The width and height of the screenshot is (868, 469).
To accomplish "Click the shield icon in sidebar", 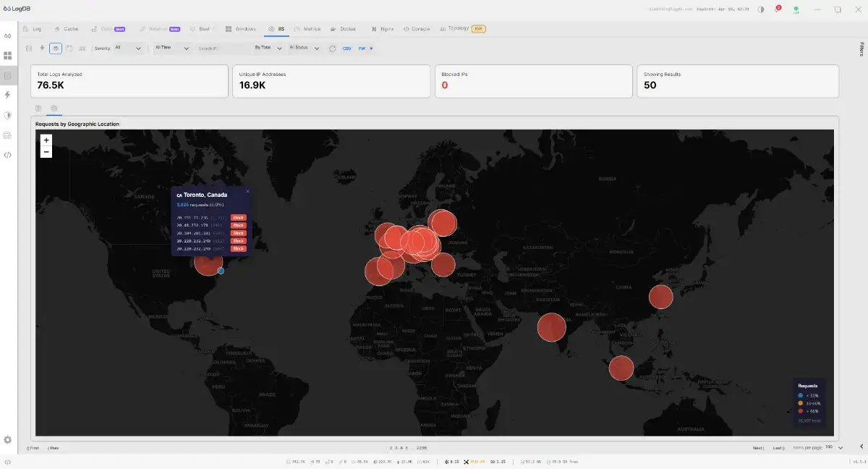I will [x=8, y=115].
